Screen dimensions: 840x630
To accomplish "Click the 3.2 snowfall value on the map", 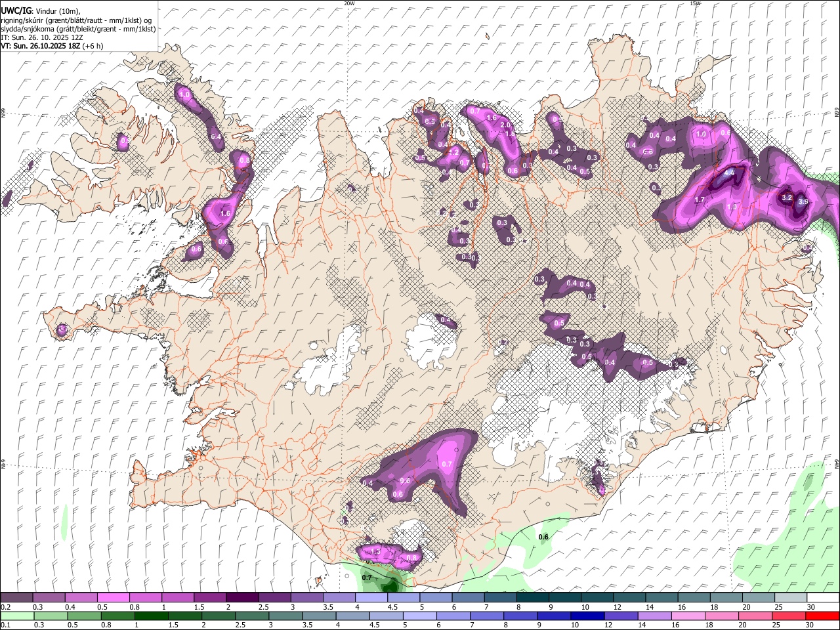I will (788, 198).
